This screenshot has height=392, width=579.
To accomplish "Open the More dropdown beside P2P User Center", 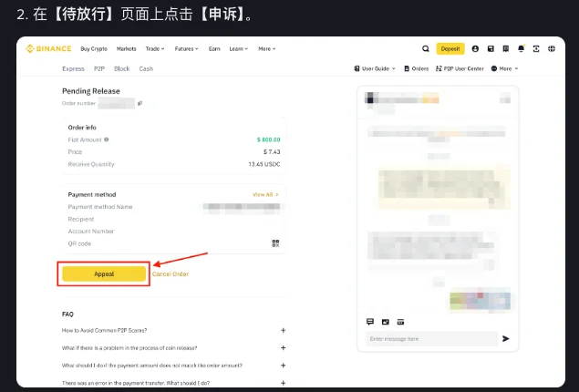I will click(x=505, y=68).
